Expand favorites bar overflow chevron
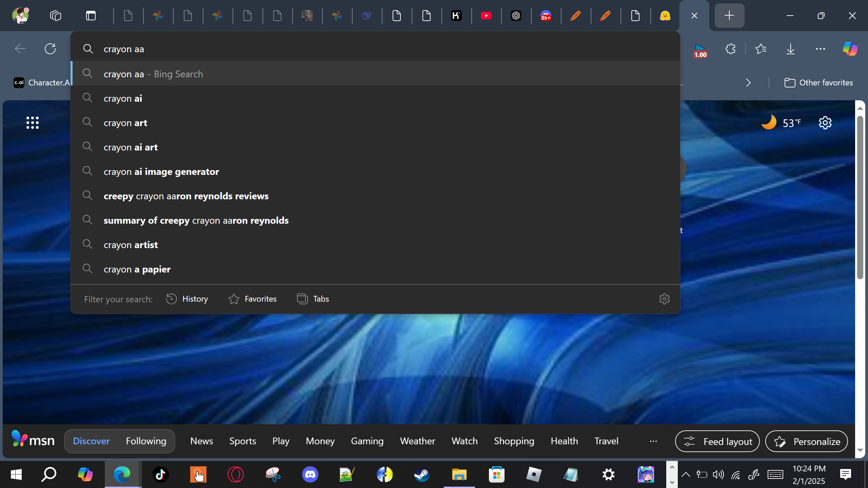Image resolution: width=868 pixels, height=488 pixels. [x=748, y=83]
